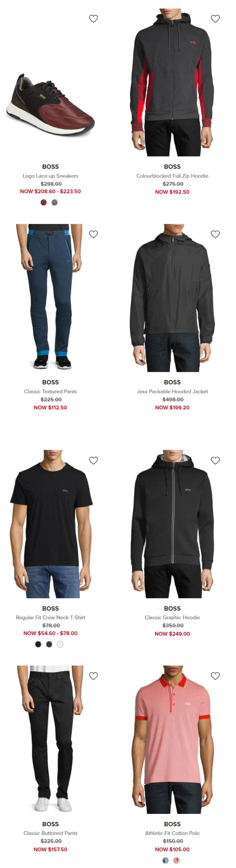Select the grey sneaker color swatch

55,202
